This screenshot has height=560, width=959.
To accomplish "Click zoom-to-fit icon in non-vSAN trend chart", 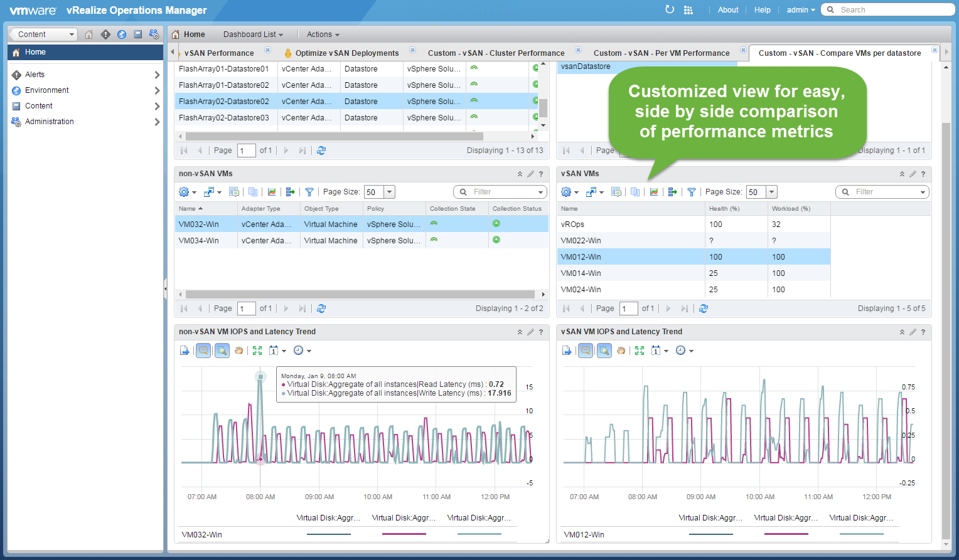I will pyautogui.click(x=257, y=351).
